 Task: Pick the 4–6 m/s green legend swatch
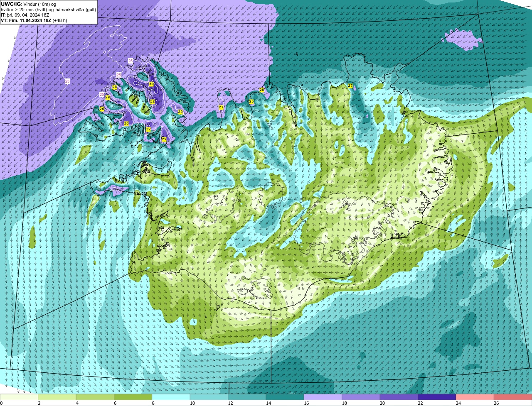(x=95, y=397)
